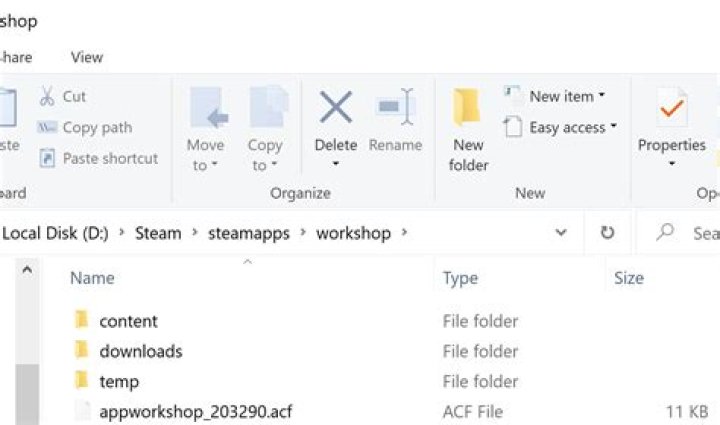This screenshot has width=720, height=425.
Task: Click the New item icon
Action: coord(513,95)
